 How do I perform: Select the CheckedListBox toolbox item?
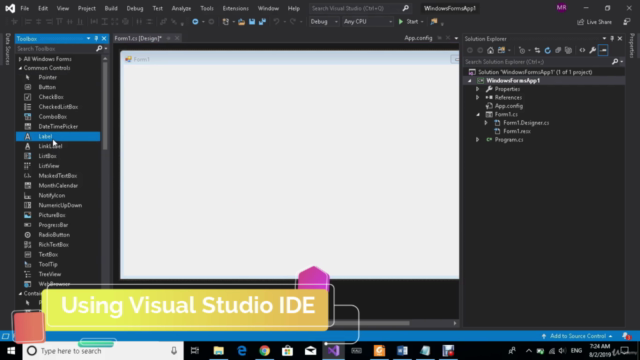pos(58,107)
